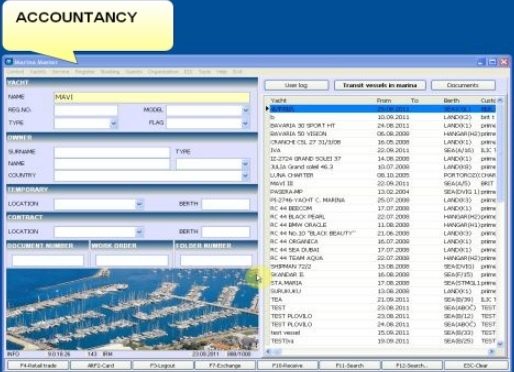Viewport: 514px width, 372px height.
Task: Focus the yacht NAME field containing MAVI
Action: click(x=152, y=97)
